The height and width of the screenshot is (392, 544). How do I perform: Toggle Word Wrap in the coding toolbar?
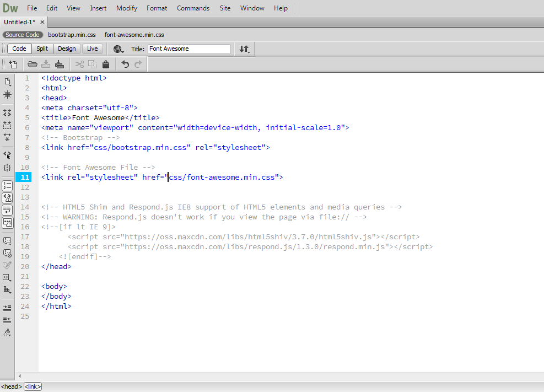pyautogui.click(x=7, y=210)
